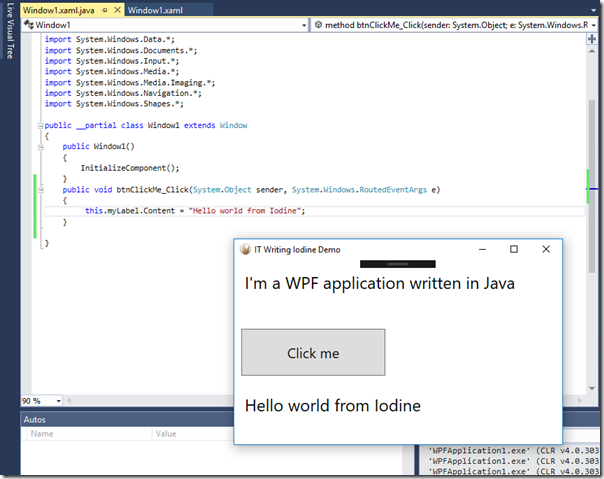Open the Live Visual Tree side panel
This screenshot has height=479, width=604.
point(10,30)
